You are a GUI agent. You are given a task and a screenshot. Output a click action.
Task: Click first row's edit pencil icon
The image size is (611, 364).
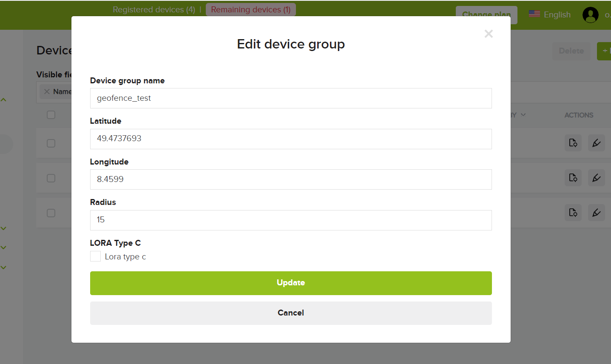click(596, 143)
